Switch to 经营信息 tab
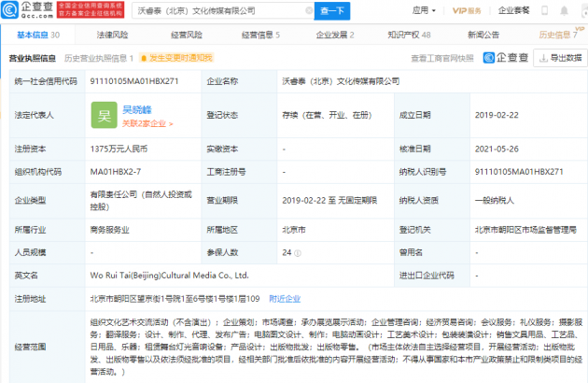 pyautogui.click(x=260, y=35)
